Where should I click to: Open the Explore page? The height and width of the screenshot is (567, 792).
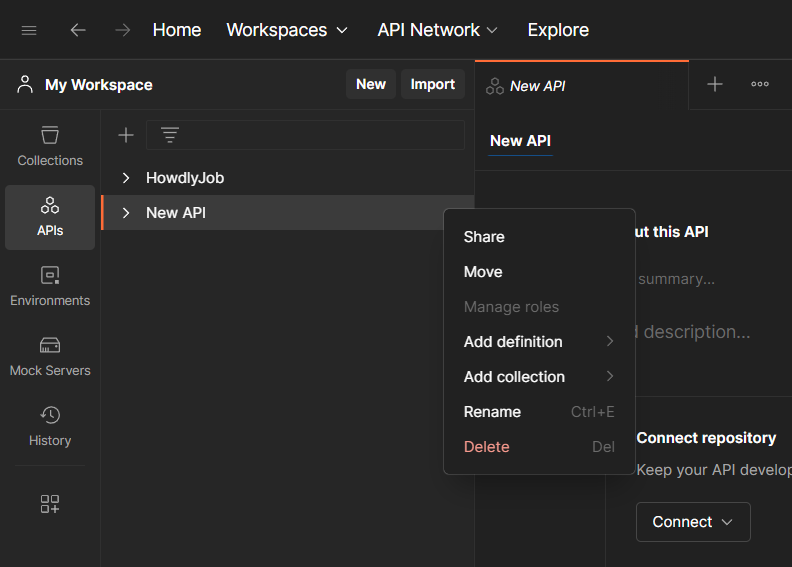(558, 30)
